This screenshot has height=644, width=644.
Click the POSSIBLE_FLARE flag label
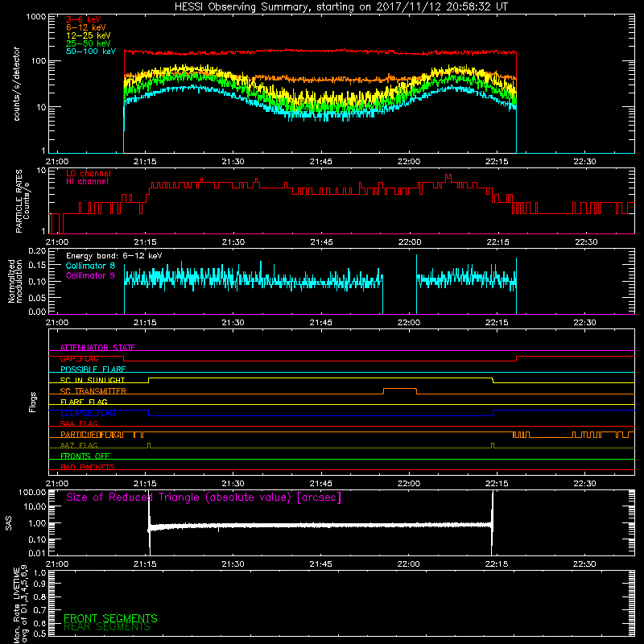pyautogui.click(x=93, y=369)
